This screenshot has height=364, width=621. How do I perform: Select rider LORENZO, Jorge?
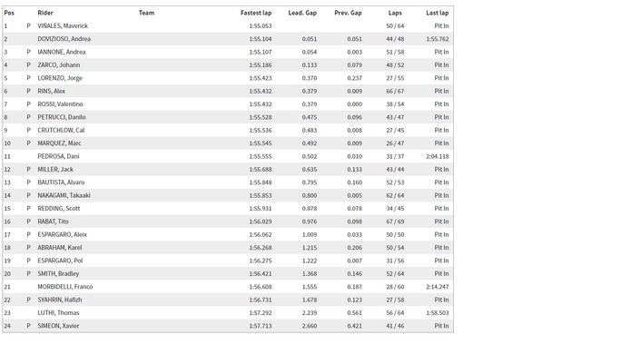(x=60, y=78)
